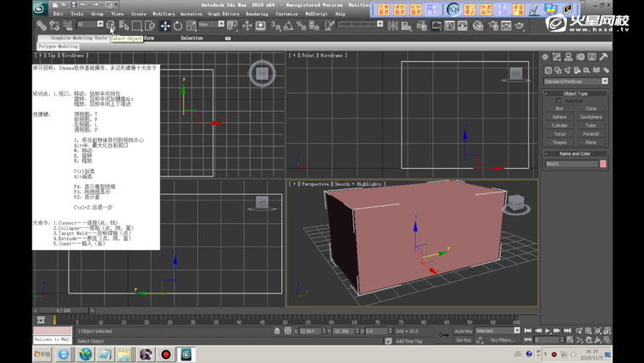The width and height of the screenshot is (644, 363).
Task: Open the Hierarchy command panel tab
Action: [569, 57]
